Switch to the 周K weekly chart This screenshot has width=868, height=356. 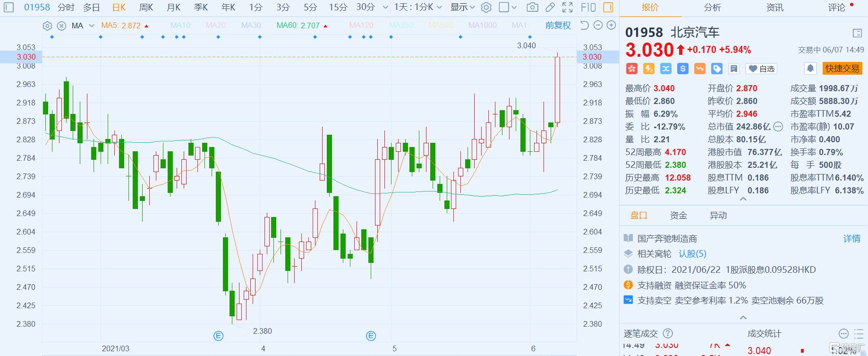pyautogui.click(x=146, y=8)
